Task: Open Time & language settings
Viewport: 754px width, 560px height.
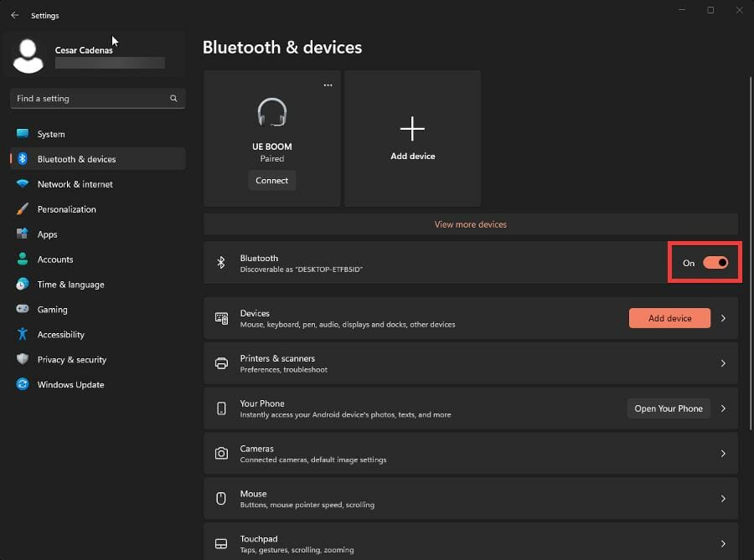Action: (x=98, y=285)
